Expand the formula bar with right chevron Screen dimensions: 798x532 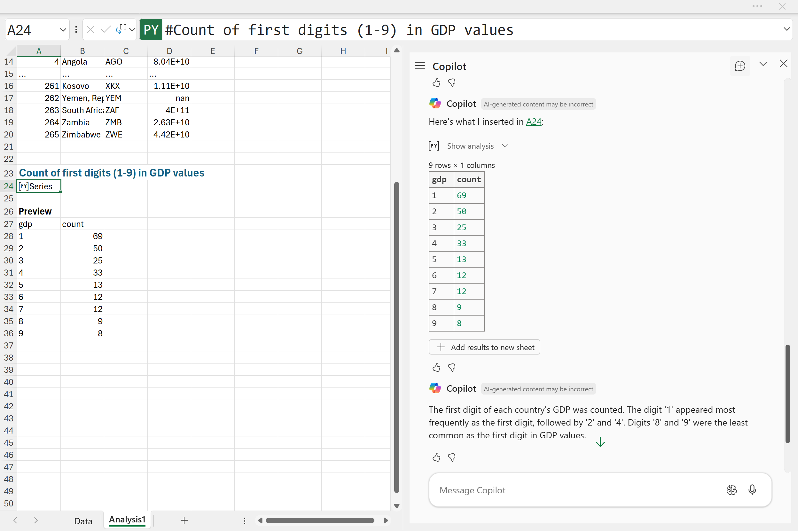[786, 29]
